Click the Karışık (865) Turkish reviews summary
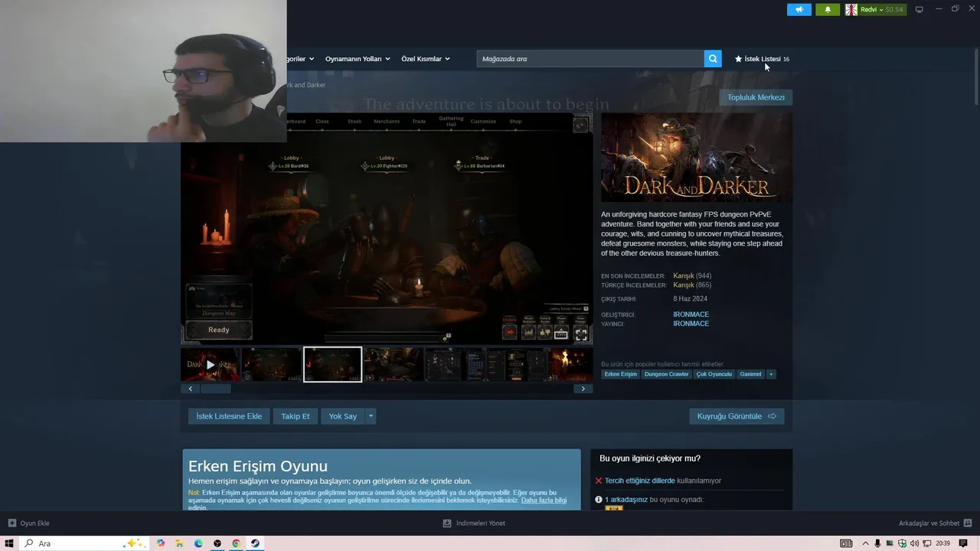Screen dimensions: 980x551 (692, 285)
